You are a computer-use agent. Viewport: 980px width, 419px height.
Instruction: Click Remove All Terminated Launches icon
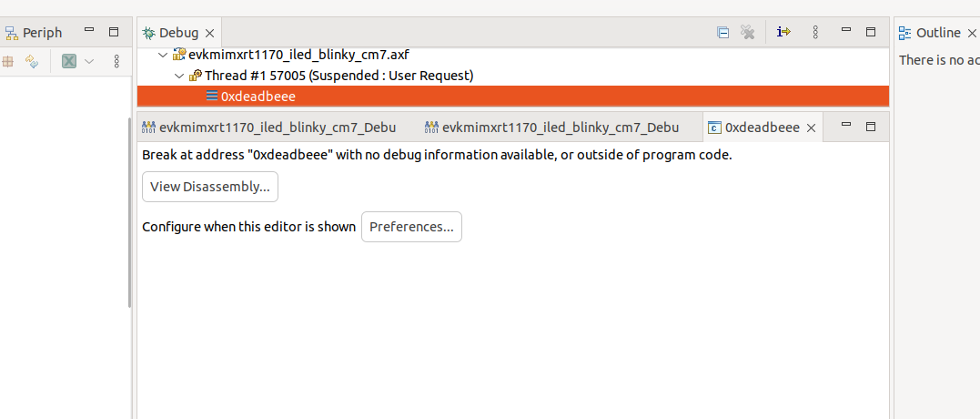[747, 33]
